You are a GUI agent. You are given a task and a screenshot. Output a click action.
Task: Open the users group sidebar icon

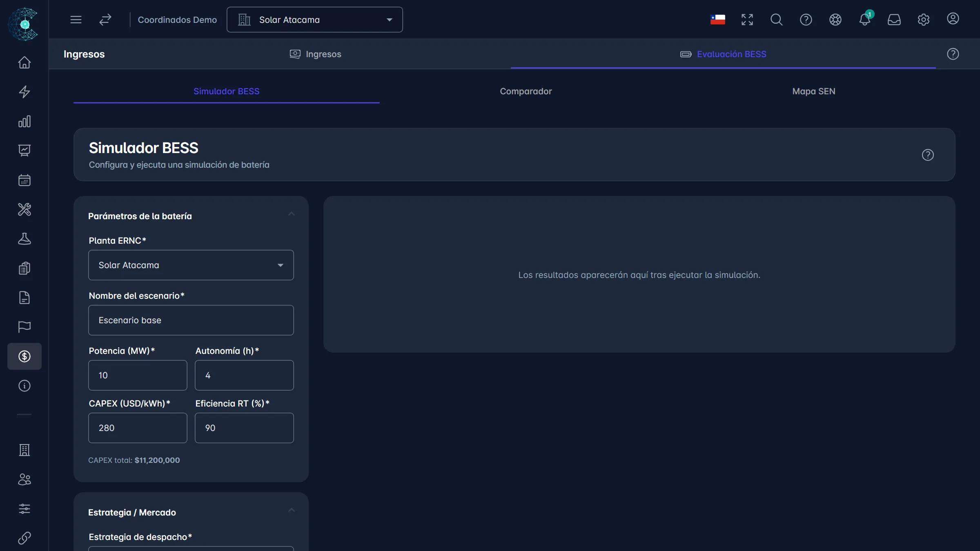pyautogui.click(x=24, y=479)
